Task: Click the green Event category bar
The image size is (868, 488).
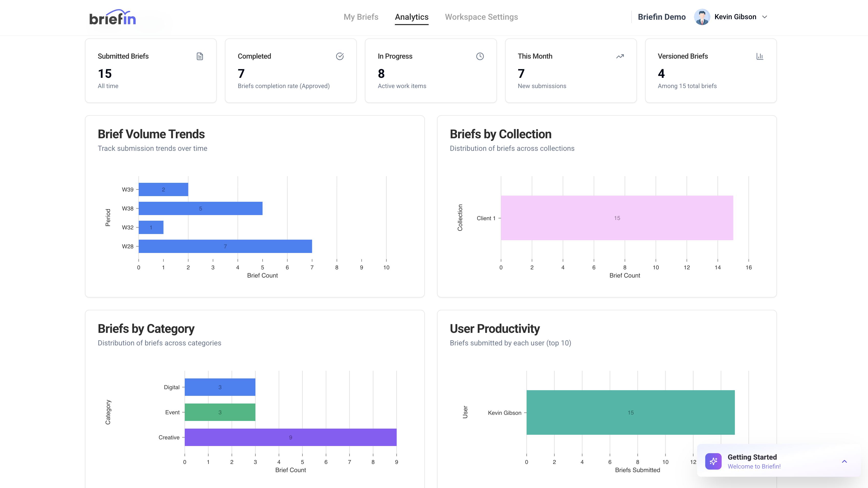Action: pos(220,412)
